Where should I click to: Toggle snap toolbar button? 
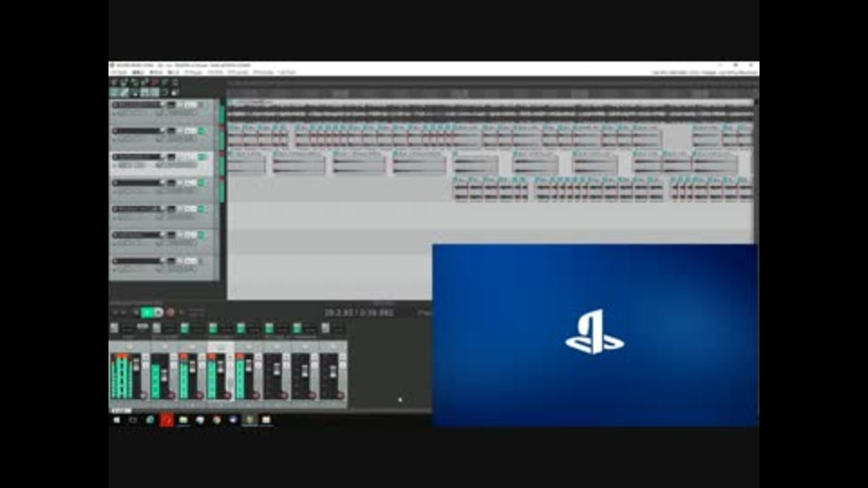(x=165, y=92)
